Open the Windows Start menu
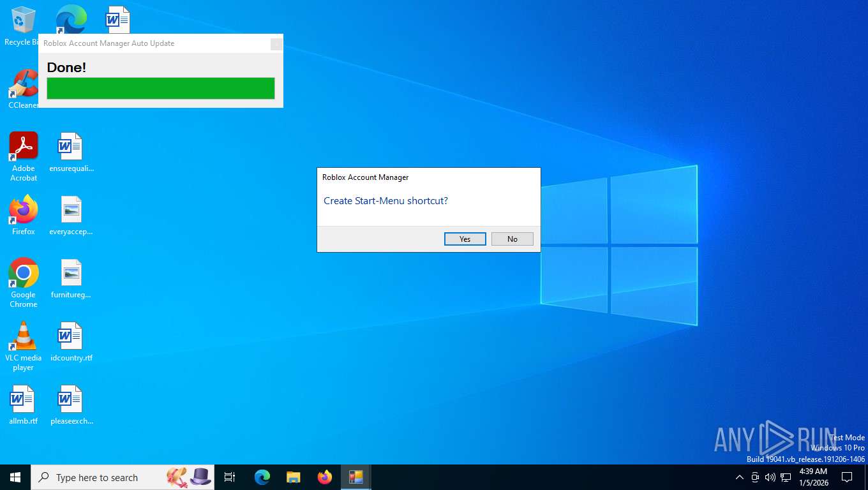This screenshot has height=490, width=868. pos(15,477)
